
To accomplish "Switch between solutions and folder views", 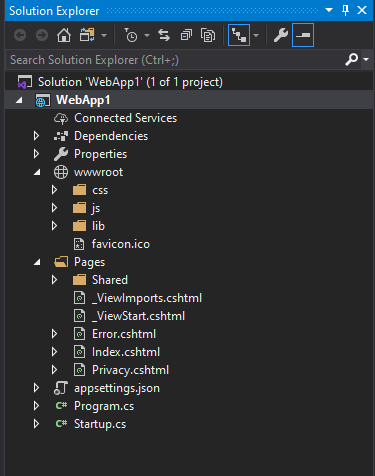I will 87,35.
